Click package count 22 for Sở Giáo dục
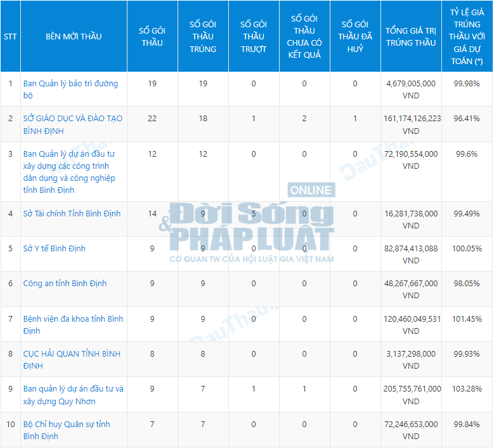This screenshot has height=448, width=494. point(152,119)
